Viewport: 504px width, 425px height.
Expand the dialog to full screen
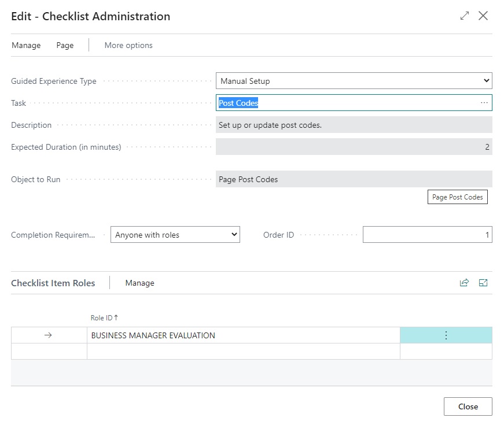464,16
